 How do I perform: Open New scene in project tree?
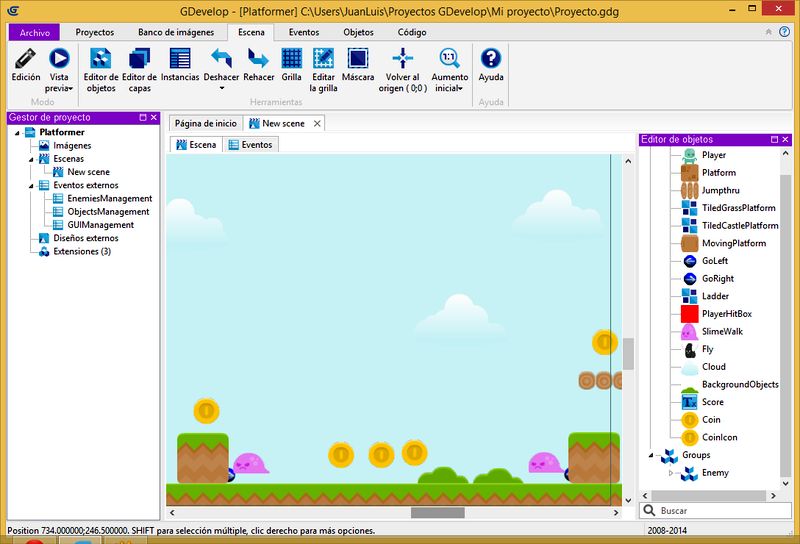pyautogui.click(x=88, y=172)
